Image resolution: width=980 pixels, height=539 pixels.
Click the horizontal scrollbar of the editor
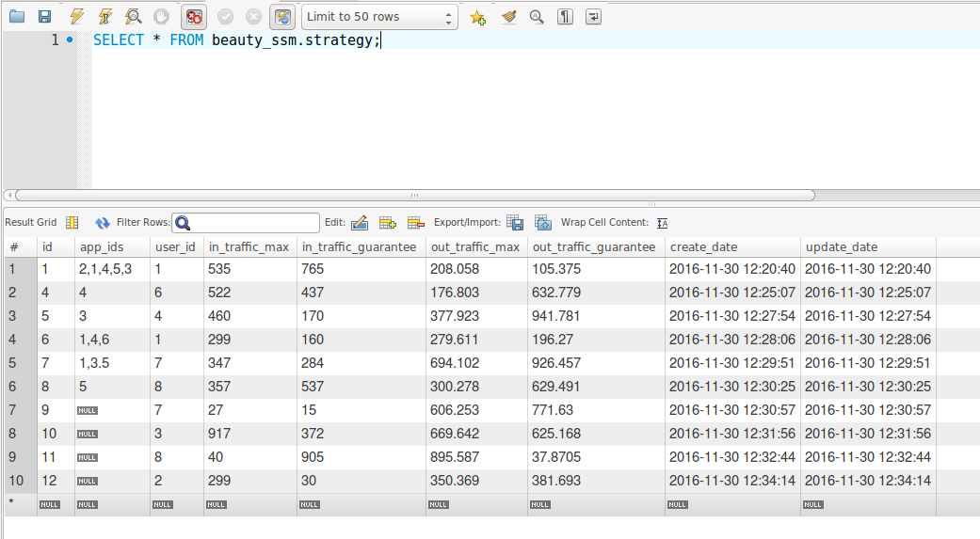click(415, 195)
